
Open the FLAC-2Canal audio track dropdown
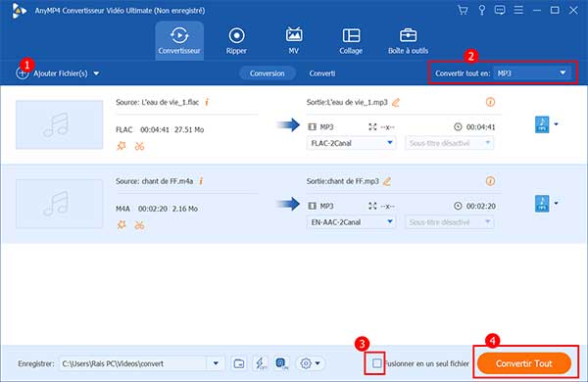(352, 143)
